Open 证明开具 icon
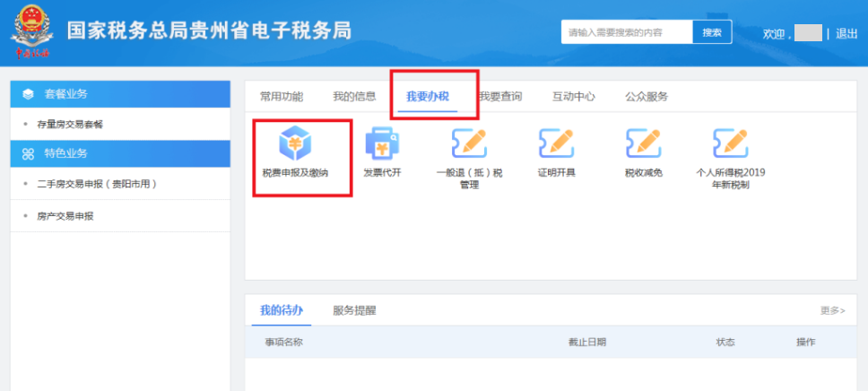The height and width of the screenshot is (391, 868). coord(556,143)
